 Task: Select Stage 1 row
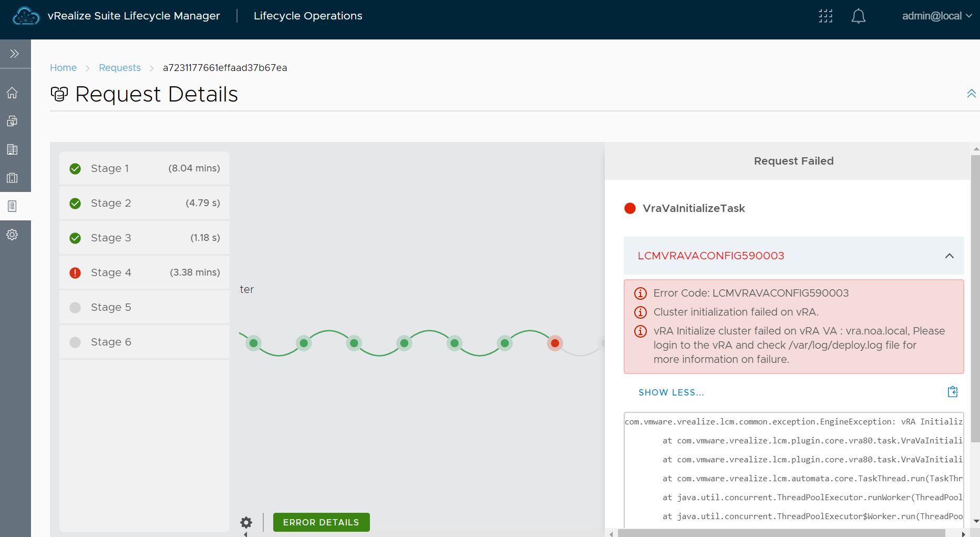145,168
